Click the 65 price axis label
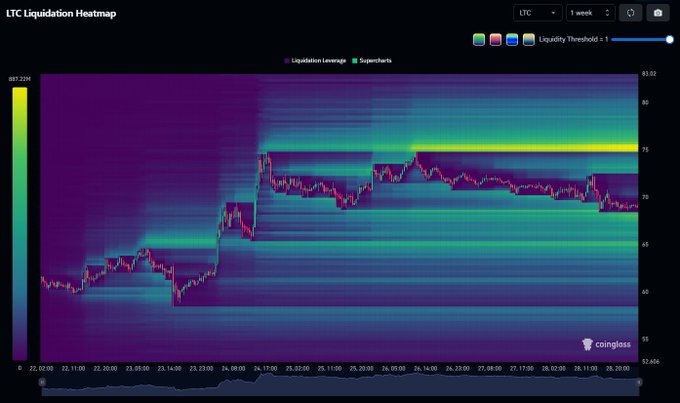The image size is (680, 403). (645, 245)
